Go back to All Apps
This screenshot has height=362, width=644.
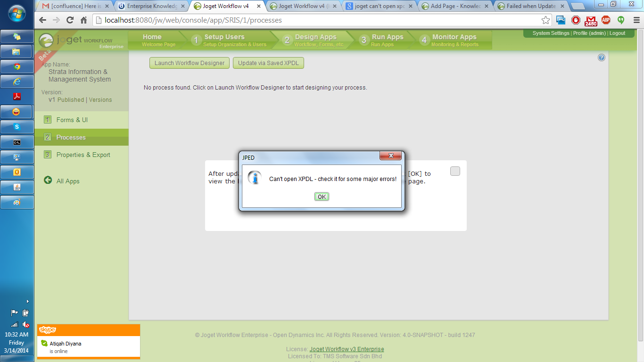[62, 181]
